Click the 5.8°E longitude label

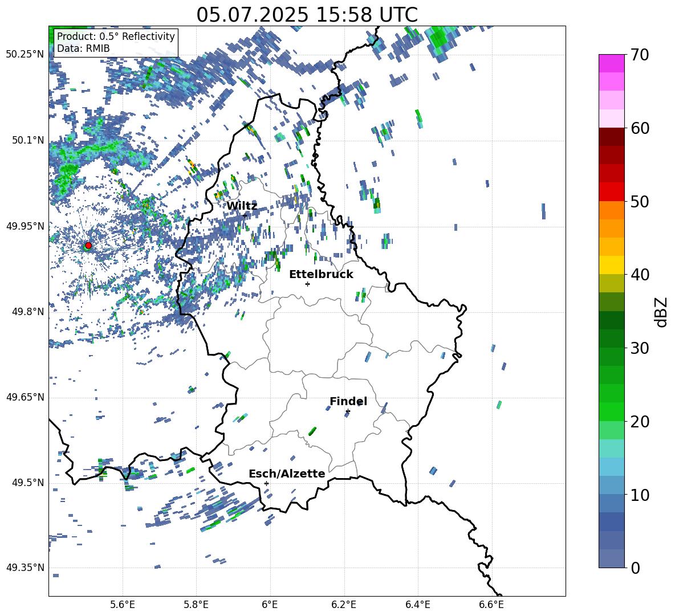[x=196, y=605]
